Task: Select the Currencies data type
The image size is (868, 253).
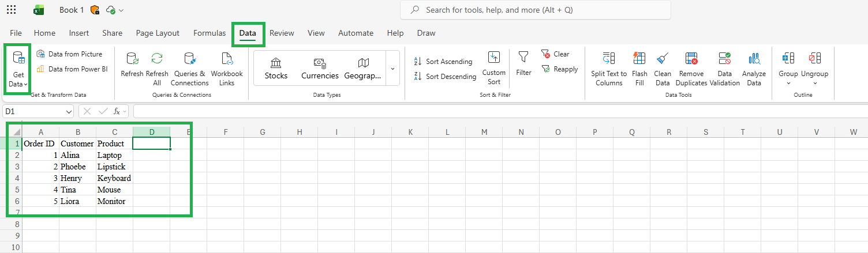Action: click(x=320, y=69)
